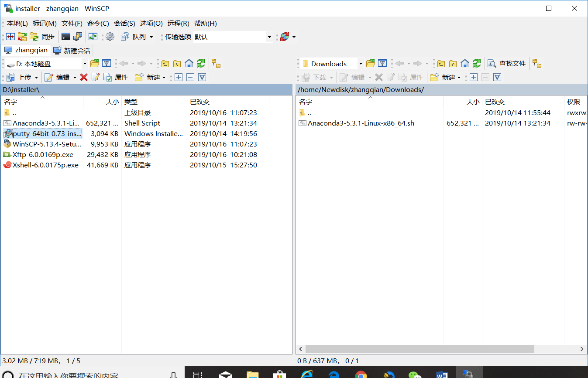
Task: Click the filter icon in local panel
Action: click(106, 64)
